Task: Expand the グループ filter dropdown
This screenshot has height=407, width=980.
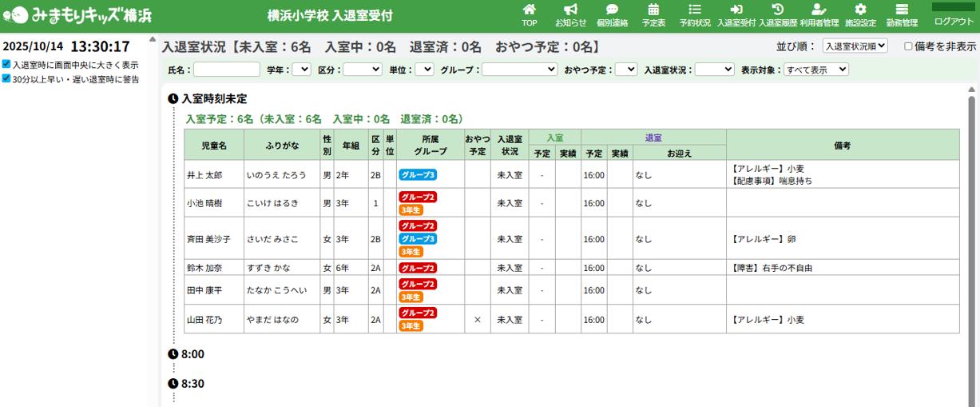Action: click(x=519, y=70)
